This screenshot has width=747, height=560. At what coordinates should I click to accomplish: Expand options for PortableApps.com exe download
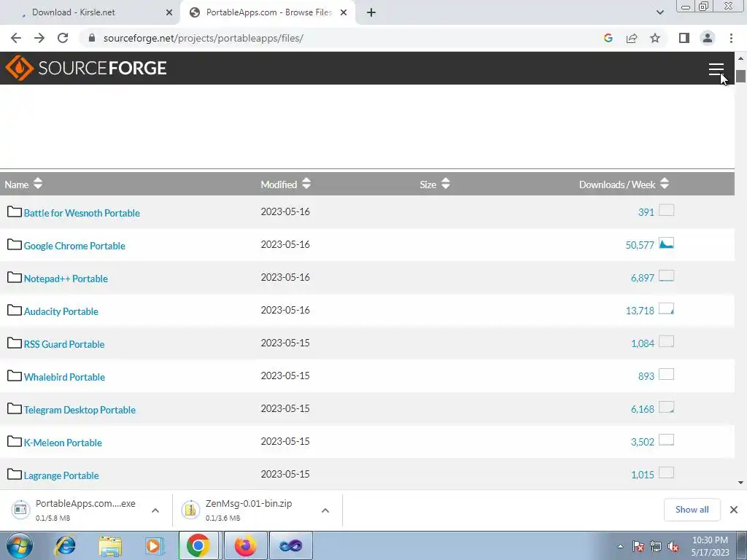[155, 510]
